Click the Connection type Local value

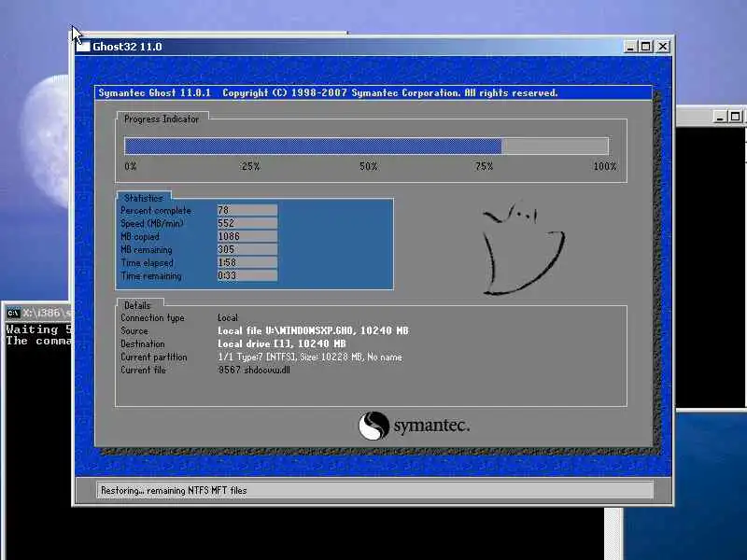[228, 317]
